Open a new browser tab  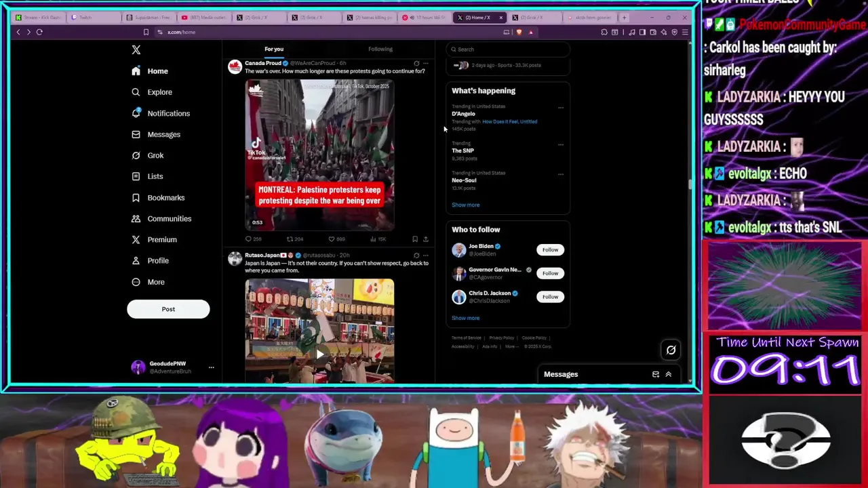[625, 17]
